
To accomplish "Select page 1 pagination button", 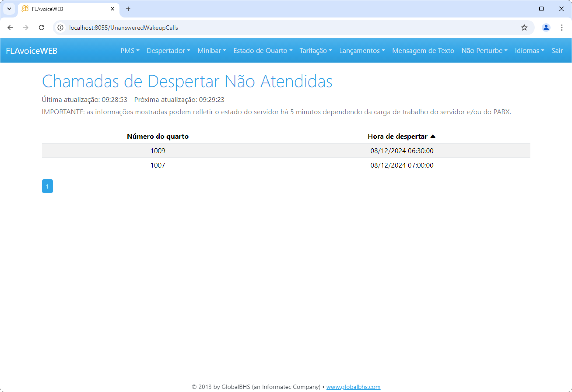I will [47, 186].
